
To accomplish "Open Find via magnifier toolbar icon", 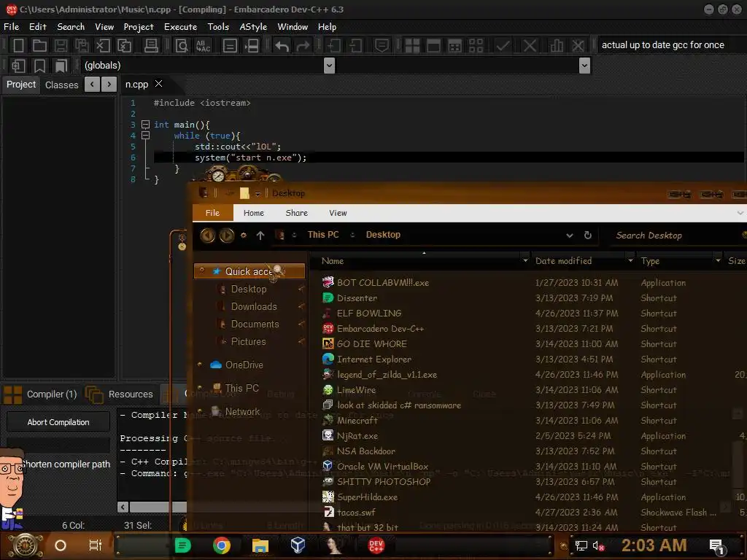I will tap(182, 46).
